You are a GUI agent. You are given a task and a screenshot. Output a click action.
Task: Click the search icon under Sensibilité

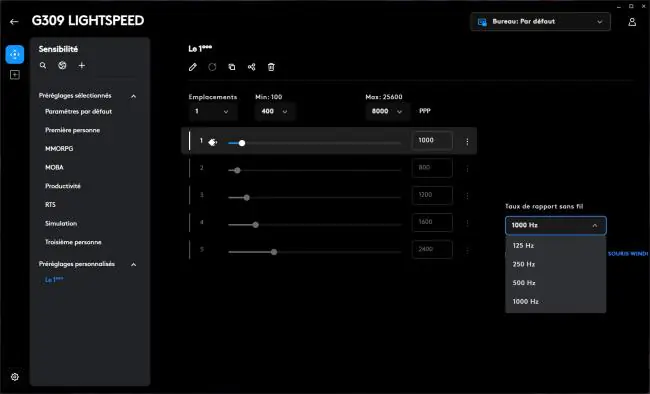pyautogui.click(x=43, y=66)
